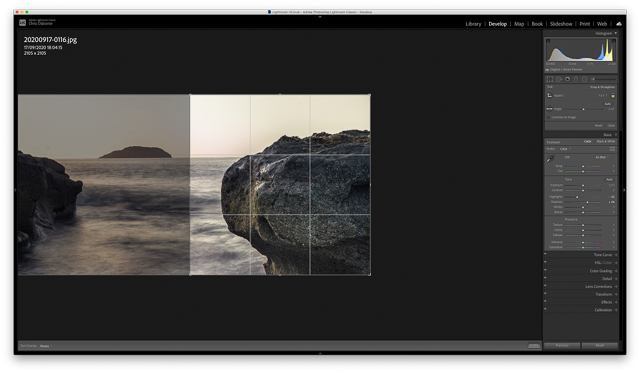Open the Profile Browser grid icon

(612, 149)
